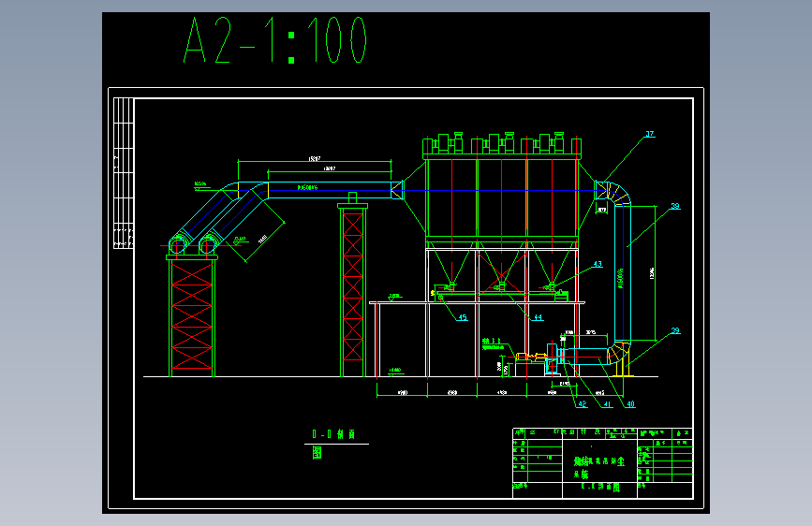Select callout number 40
This screenshot has width=812, height=526.
pos(630,404)
